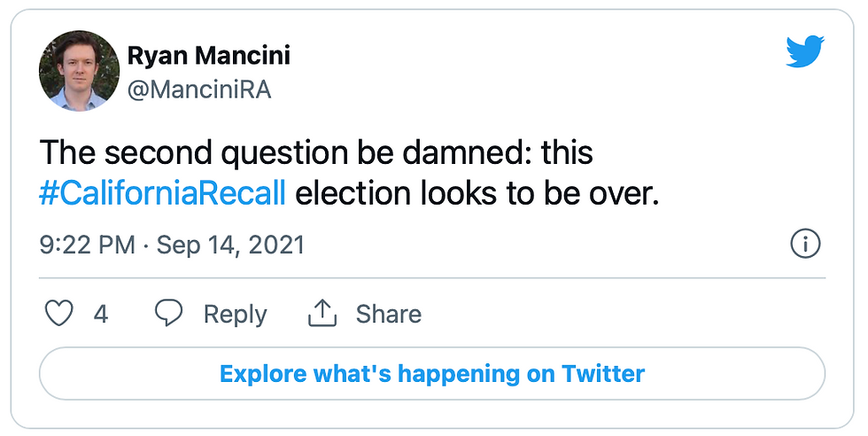Like the tweet with the heart icon
This screenshot has height=436, width=868.
(58, 314)
